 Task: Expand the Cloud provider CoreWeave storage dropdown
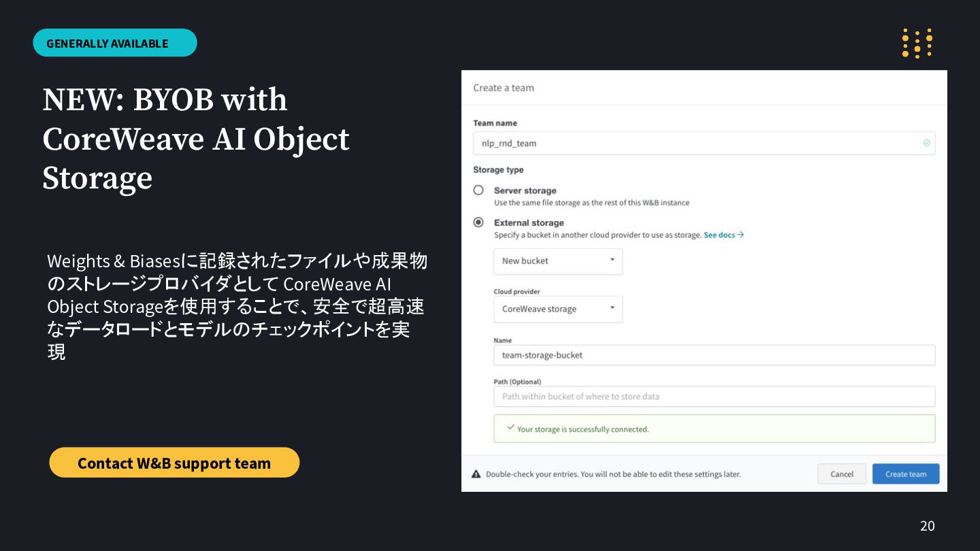[558, 309]
